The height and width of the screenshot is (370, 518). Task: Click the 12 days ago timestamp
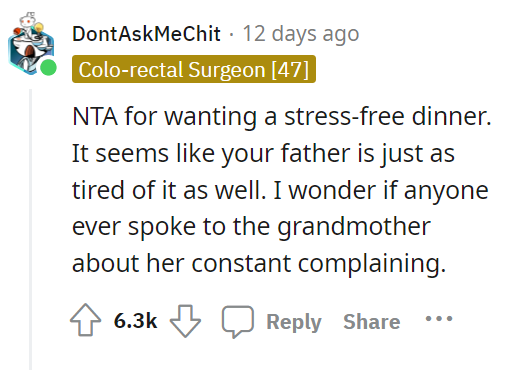[x=301, y=34]
